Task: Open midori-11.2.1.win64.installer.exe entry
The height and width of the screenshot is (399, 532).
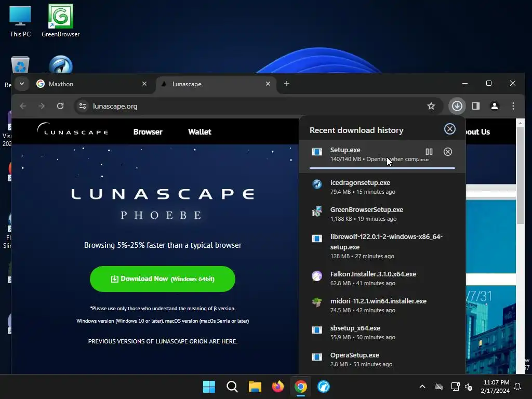Action: [382, 305]
